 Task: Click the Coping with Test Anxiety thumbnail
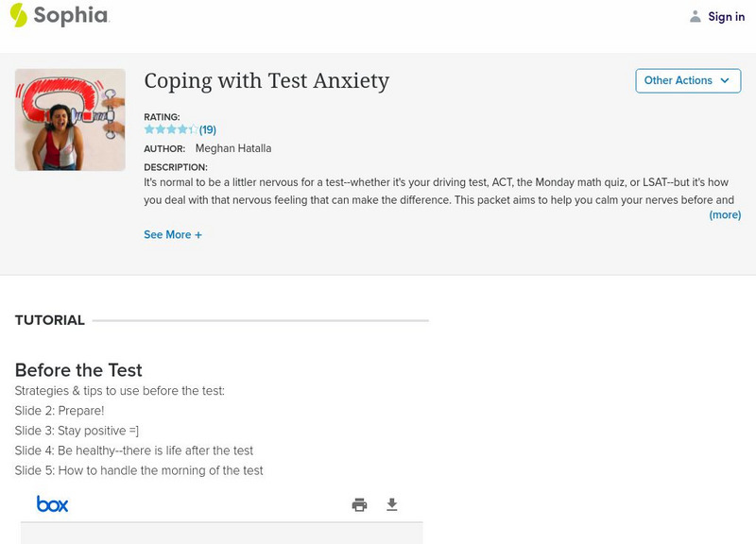pos(70,120)
